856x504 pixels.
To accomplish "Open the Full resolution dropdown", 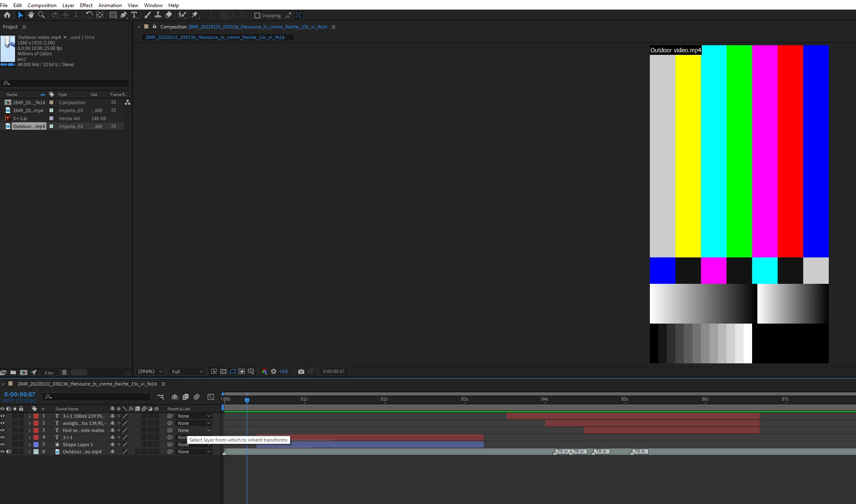I will click(x=187, y=371).
